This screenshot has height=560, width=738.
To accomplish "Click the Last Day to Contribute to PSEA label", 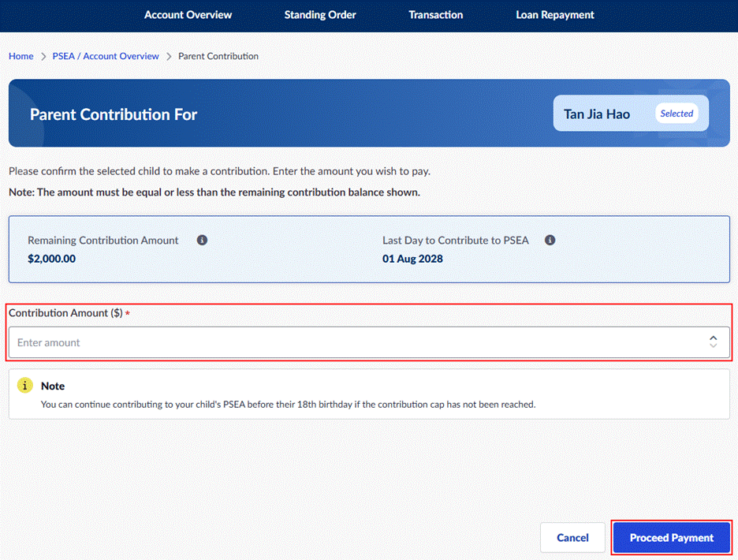I will [x=456, y=241].
